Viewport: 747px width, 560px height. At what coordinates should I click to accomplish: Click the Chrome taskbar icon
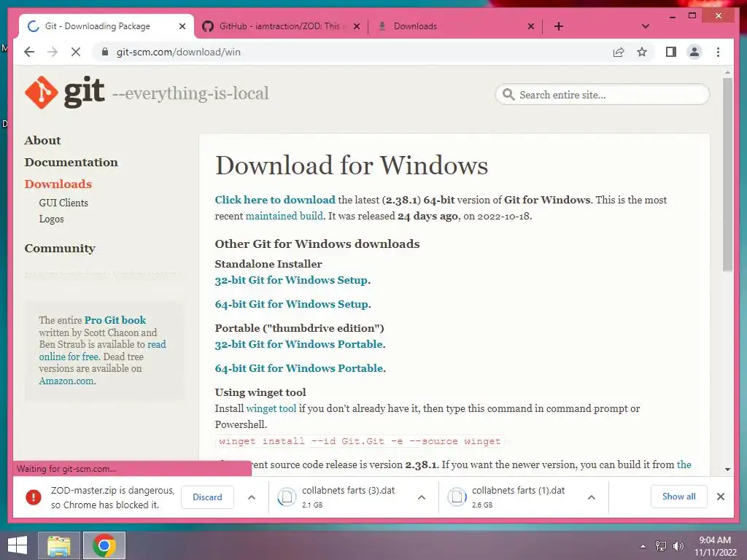tap(104, 545)
